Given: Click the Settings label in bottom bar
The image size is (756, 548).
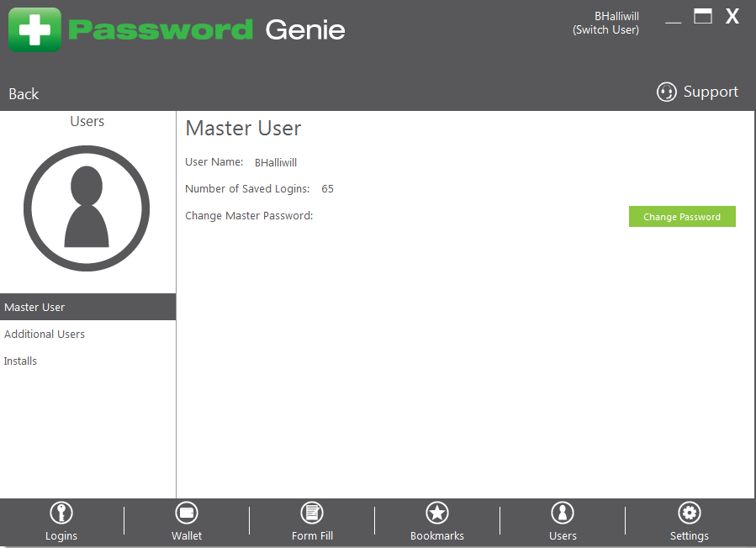Looking at the screenshot, I should 690,536.
